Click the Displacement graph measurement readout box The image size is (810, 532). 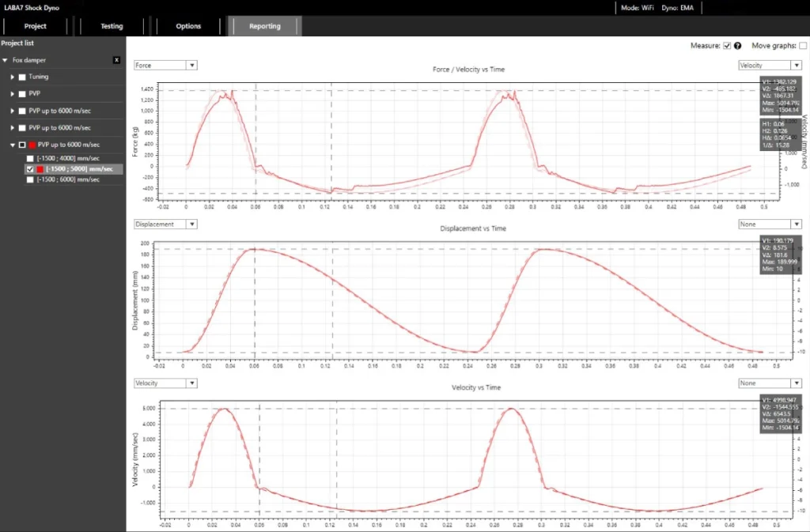tap(779, 255)
